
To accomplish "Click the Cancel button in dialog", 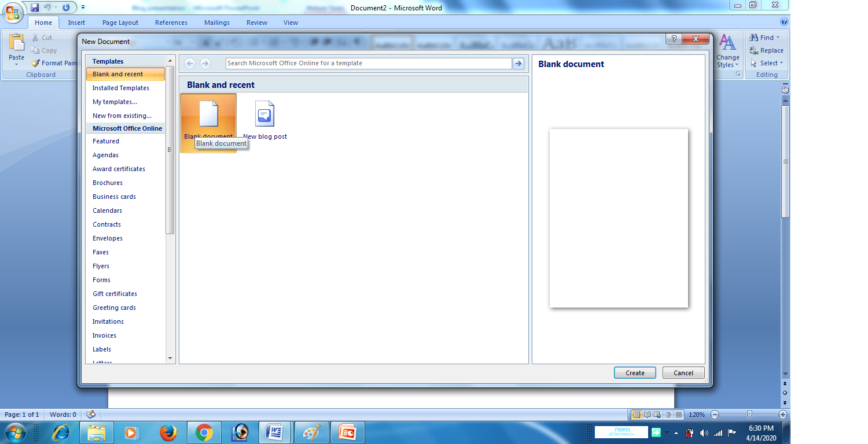I will click(683, 373).
